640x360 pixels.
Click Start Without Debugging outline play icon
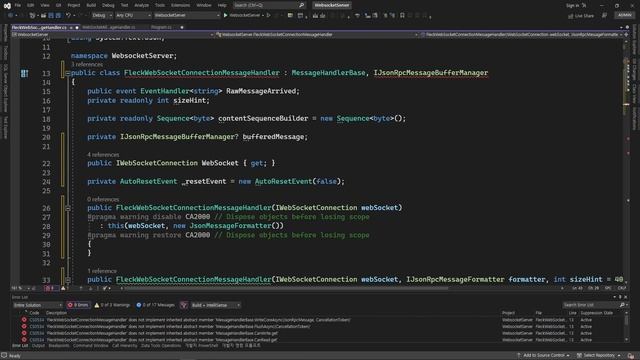269,16
